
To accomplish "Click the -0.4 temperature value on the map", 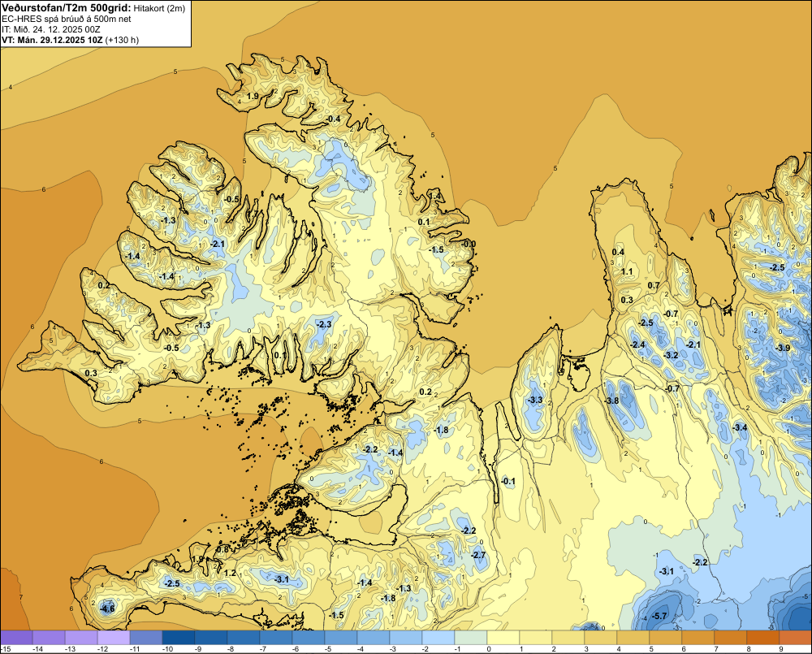I will (334, 119).
